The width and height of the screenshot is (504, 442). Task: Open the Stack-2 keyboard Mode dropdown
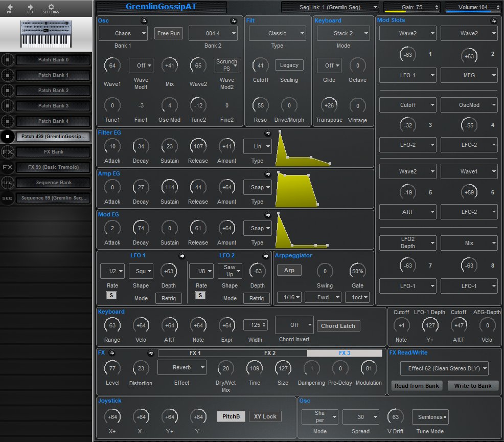coord(343,33)
